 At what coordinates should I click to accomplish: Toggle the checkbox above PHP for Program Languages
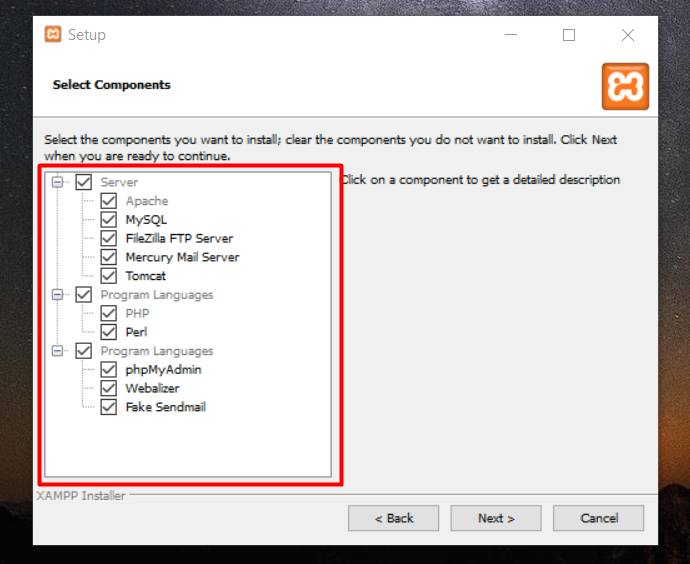(84, 294)
